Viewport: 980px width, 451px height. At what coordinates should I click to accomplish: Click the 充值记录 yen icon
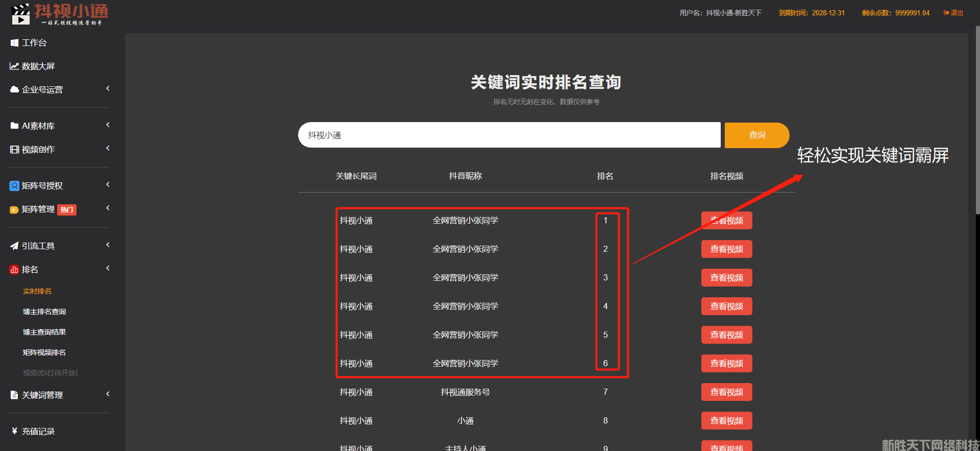point(14,431)
